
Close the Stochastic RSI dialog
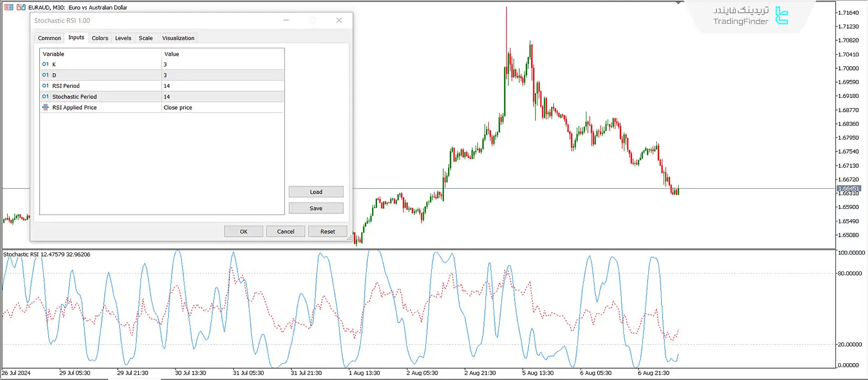[339, 21]
